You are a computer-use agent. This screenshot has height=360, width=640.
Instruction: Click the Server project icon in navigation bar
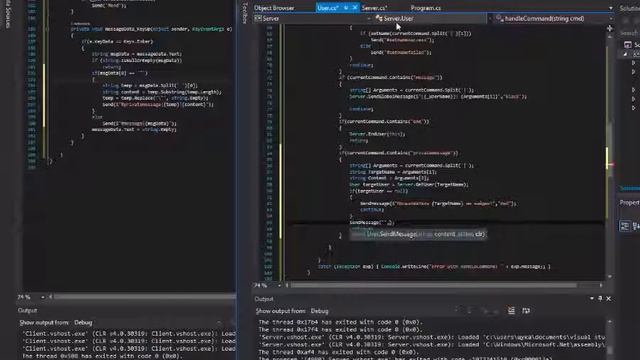pyautogui.click(x=258, y=18)
